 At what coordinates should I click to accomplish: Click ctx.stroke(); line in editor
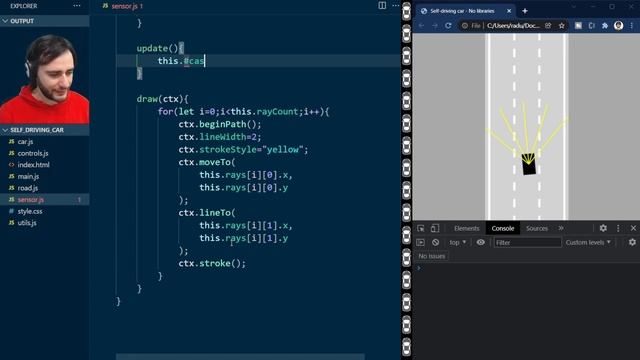click(212, 263)
